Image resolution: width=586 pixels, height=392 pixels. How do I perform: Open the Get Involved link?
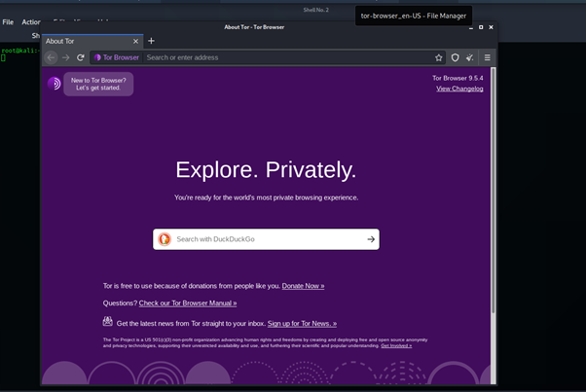point(396,345)
